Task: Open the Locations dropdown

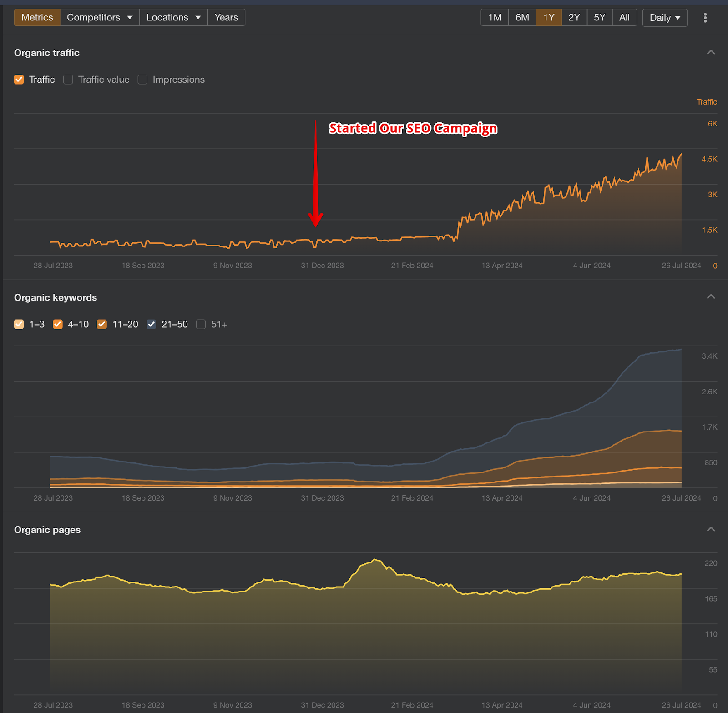Action: coord(173,17)
